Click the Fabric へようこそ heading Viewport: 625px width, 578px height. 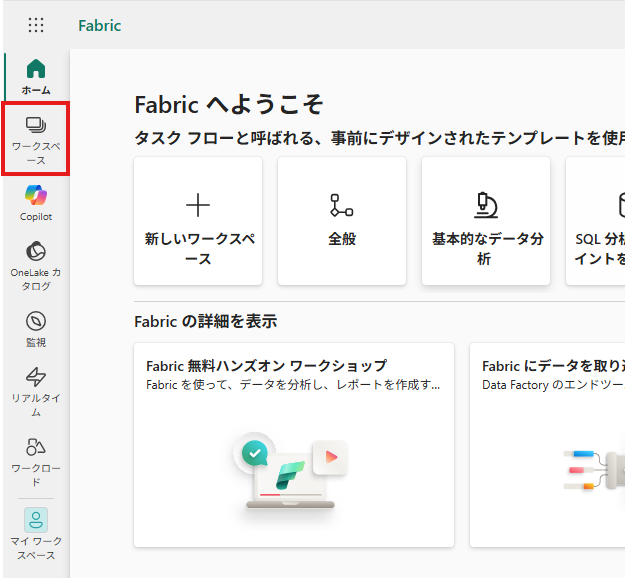click(229, 105)
